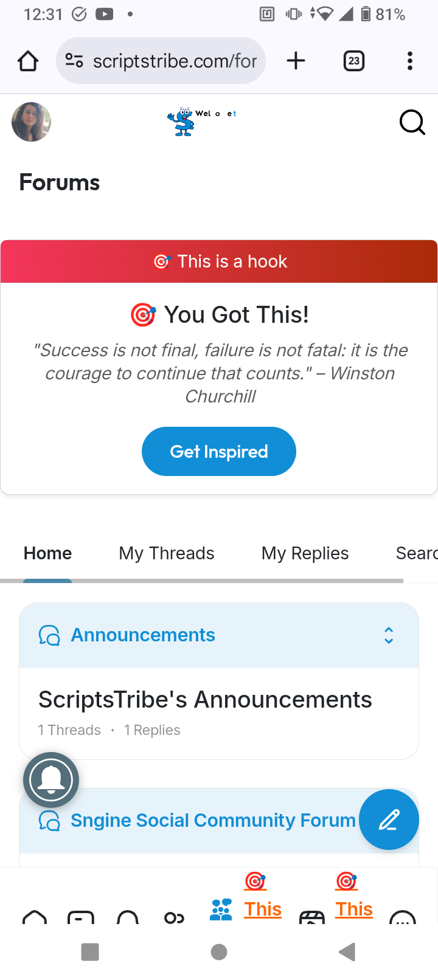Screen dimensions: 438x980
Task: Open the My Replies tab
Action: [x=305, y=553]
